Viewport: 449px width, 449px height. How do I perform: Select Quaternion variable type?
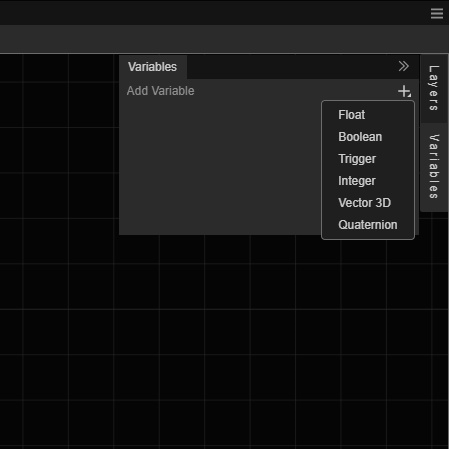[x=368, y=225]
